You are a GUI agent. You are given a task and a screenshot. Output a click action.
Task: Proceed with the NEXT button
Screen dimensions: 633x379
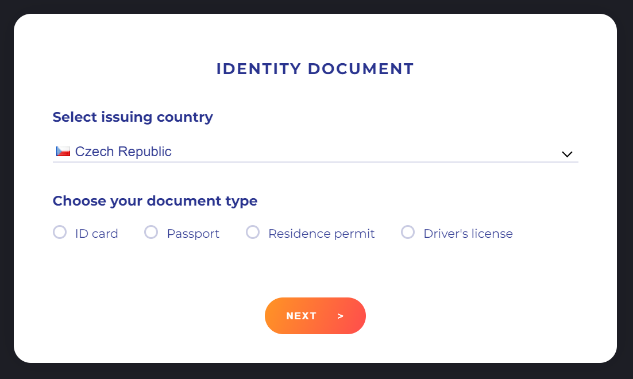[315, 316]
